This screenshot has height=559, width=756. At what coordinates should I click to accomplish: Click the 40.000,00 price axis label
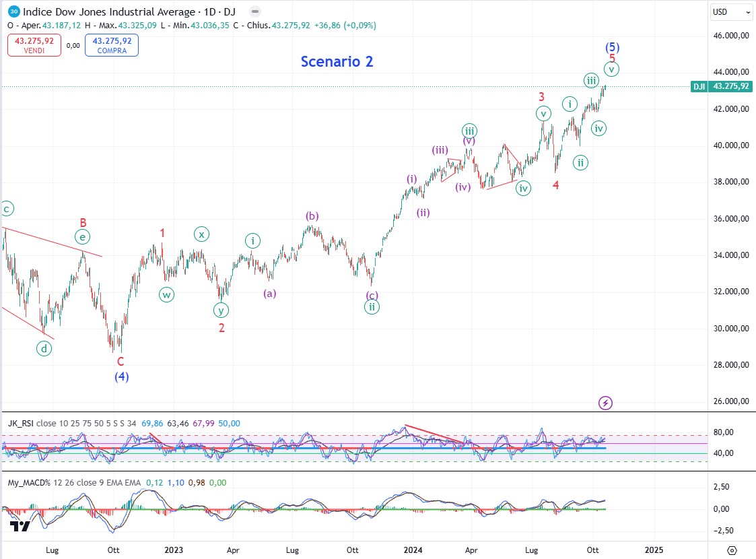[731, 145]
